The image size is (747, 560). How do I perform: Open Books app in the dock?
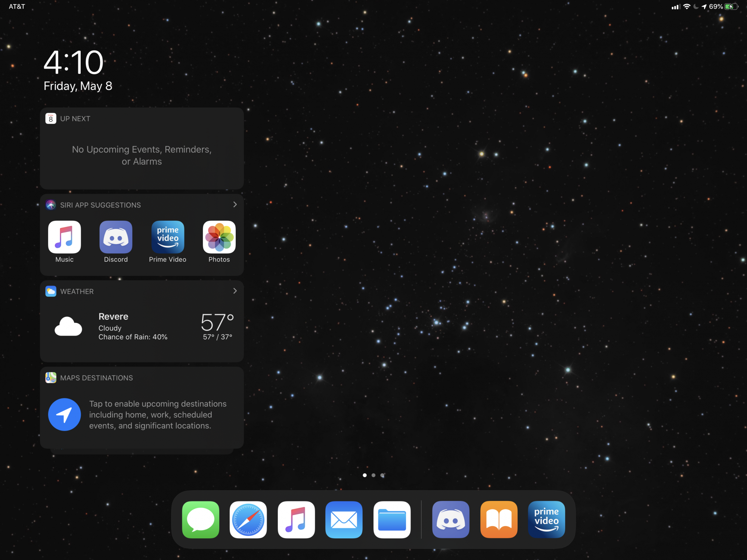coord(499,519)
